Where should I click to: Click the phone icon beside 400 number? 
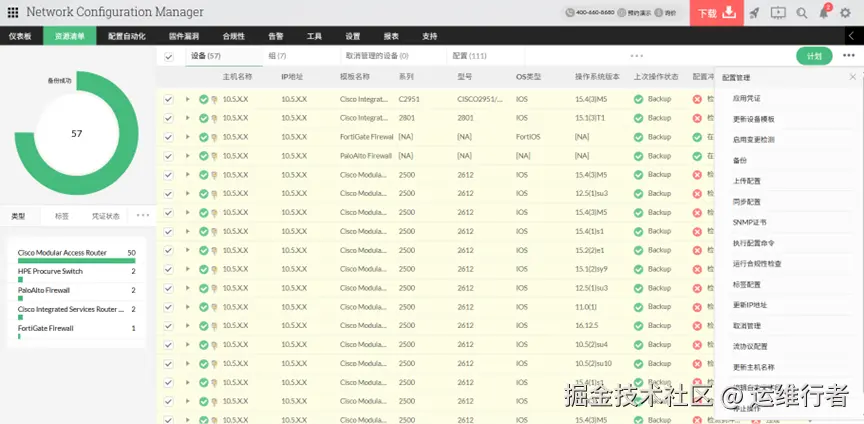click(570, 13)
